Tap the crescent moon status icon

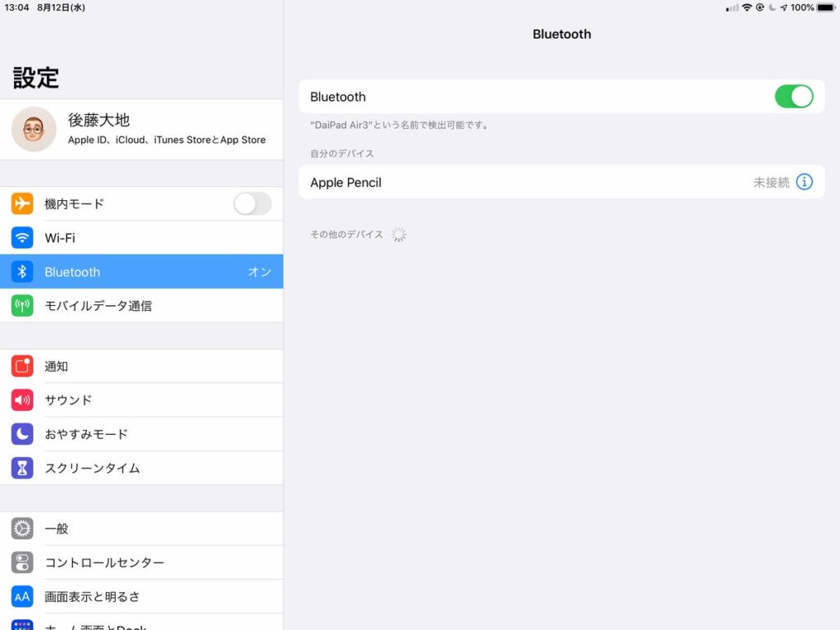coord(773,7)
